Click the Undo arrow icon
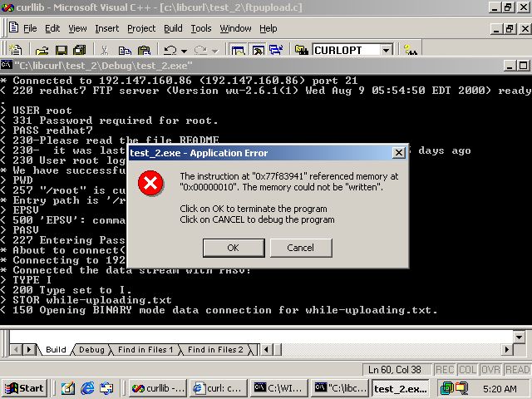The width and height of the screenshot is (532, 399). click(170, 50)
